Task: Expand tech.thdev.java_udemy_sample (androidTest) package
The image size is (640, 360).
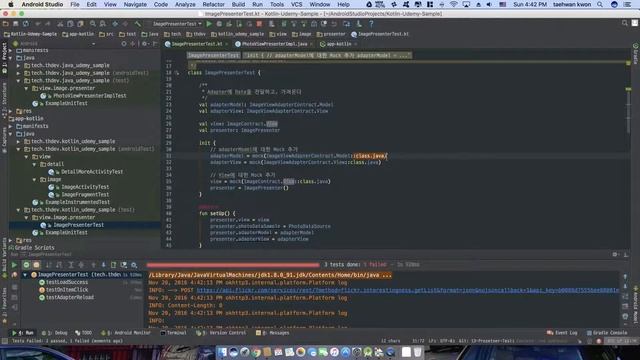Action: [18, 73]
